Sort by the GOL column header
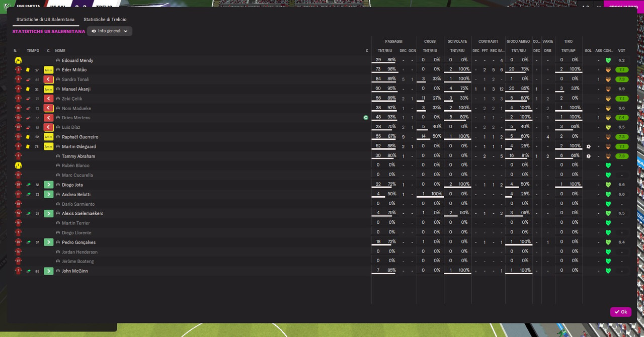 click(588, 51)
